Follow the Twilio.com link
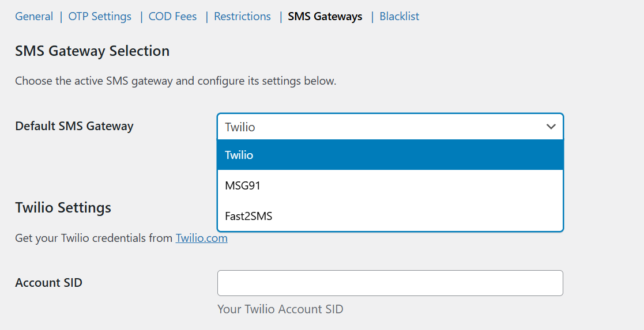The image size is (644, 330). [201, 238]
